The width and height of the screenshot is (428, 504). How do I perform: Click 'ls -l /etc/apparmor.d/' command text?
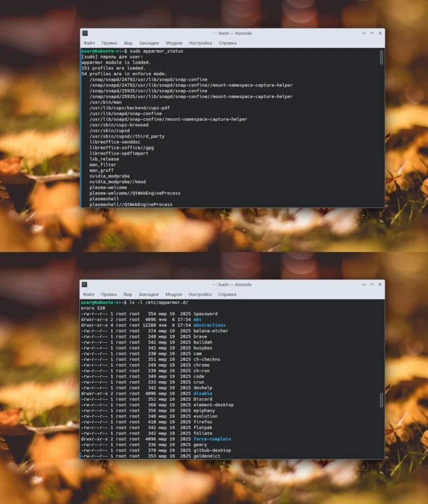tap(159, 303)
